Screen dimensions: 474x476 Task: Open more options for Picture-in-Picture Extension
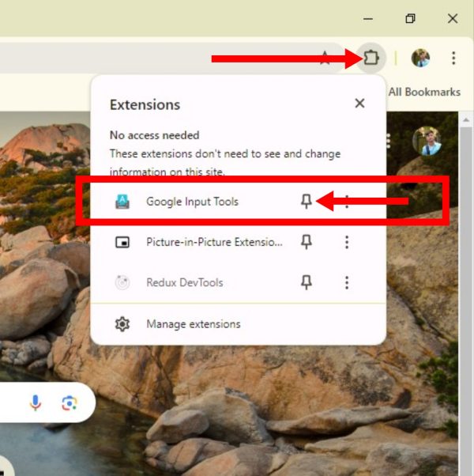click(347, 242)
